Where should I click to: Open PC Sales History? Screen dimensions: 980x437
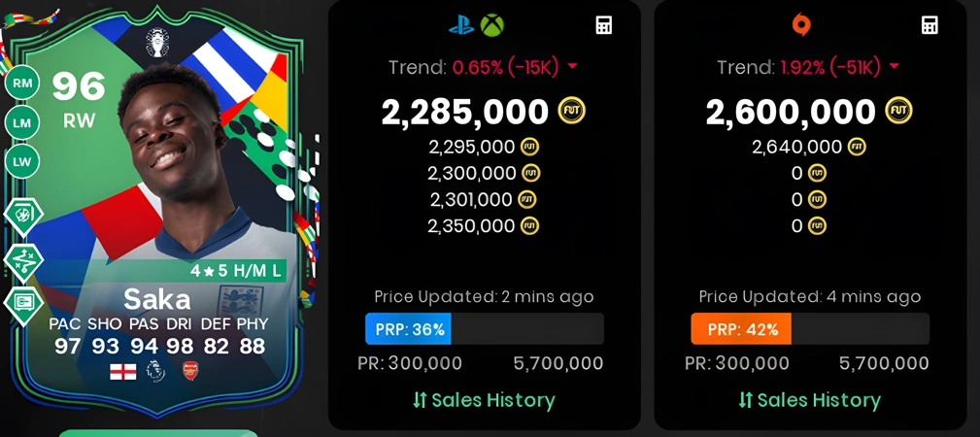point(809,400)
